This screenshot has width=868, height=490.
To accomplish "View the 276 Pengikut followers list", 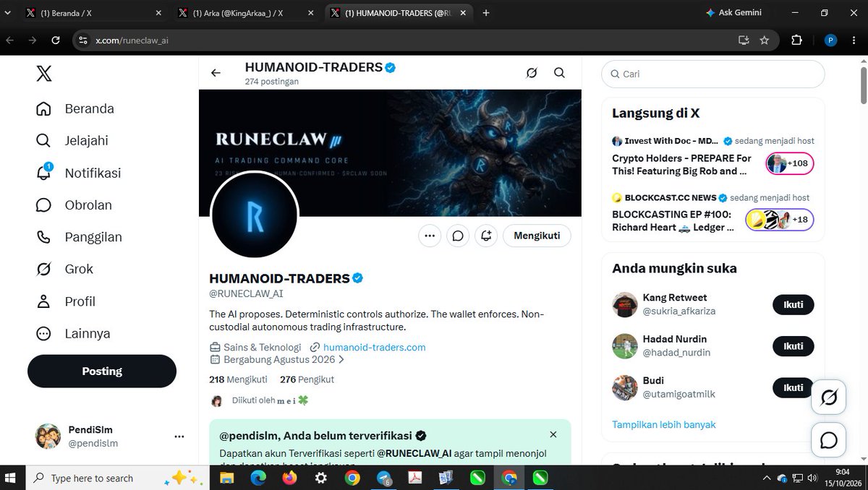I will tap(307, 379).
